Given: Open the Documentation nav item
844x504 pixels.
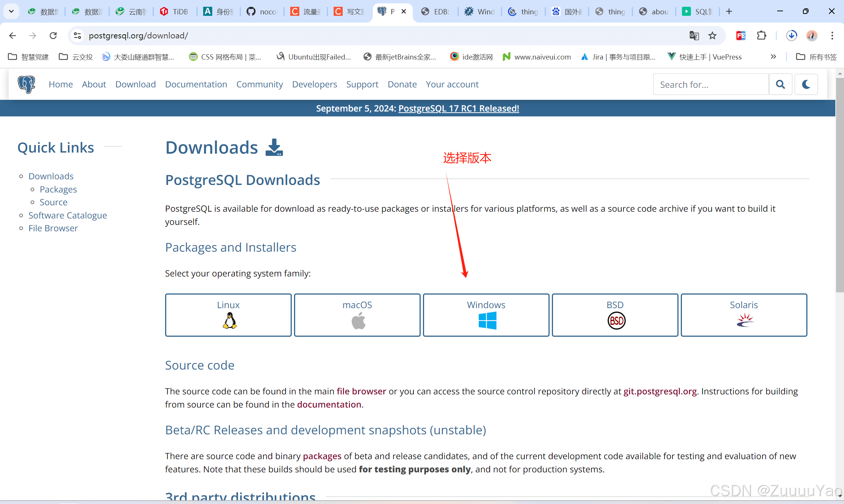Looking at the screenshot, I should 196,84.
